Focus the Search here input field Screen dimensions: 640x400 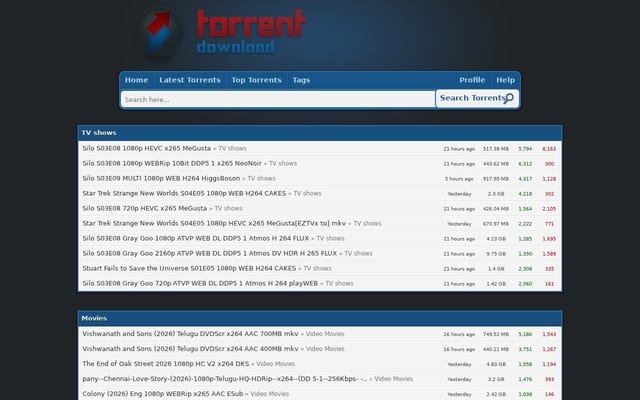point(278,100)
